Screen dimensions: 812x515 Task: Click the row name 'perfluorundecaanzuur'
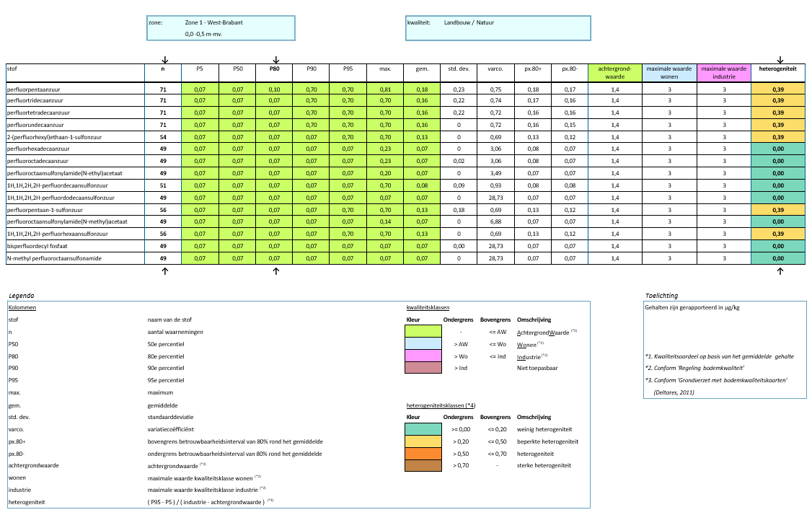click(x=35, y=125)
